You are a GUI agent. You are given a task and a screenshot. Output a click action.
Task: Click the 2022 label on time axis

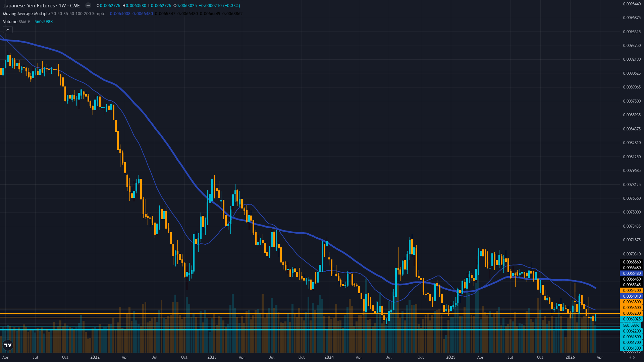pos(95,357)
